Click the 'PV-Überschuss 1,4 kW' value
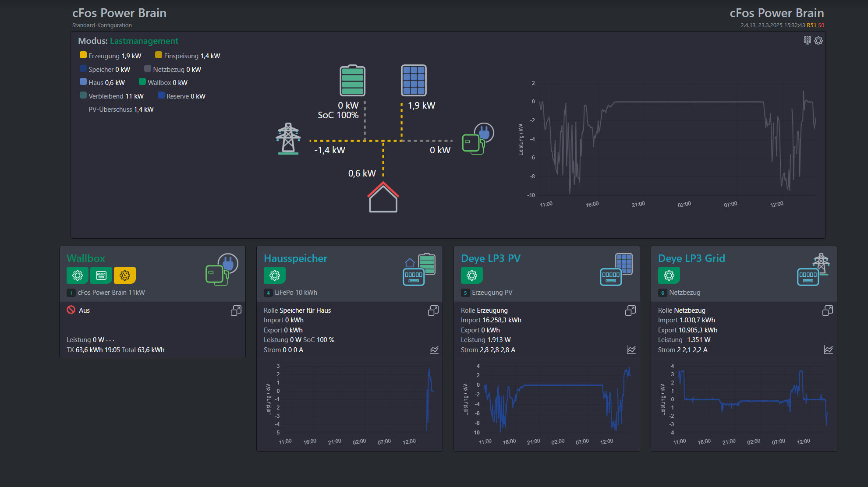 (121, 109)
